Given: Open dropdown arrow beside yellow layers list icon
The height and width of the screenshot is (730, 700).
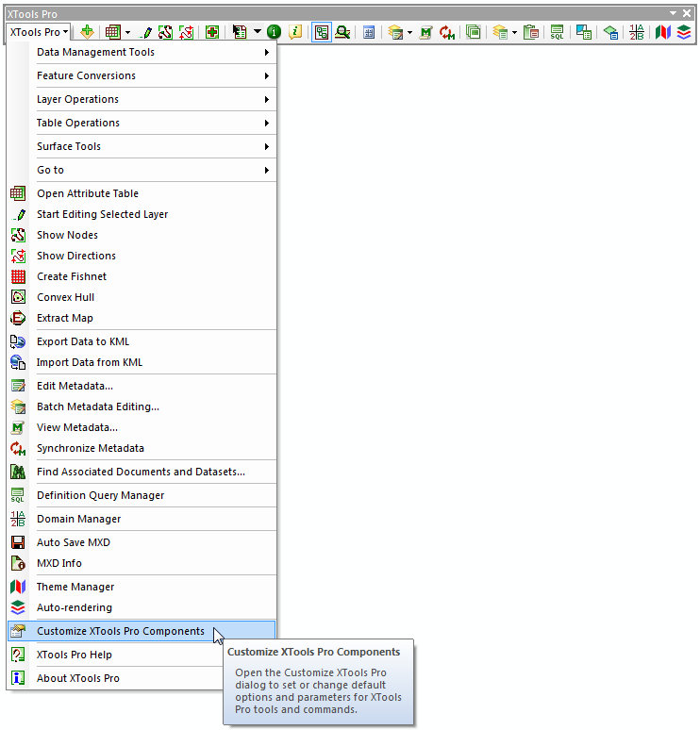Looking at the screenshot, I should point(514,33).
